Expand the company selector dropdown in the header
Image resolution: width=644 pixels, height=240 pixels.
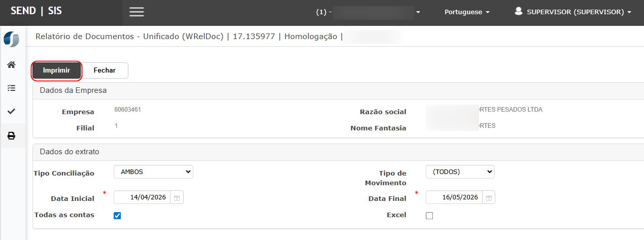click(418, 12)
